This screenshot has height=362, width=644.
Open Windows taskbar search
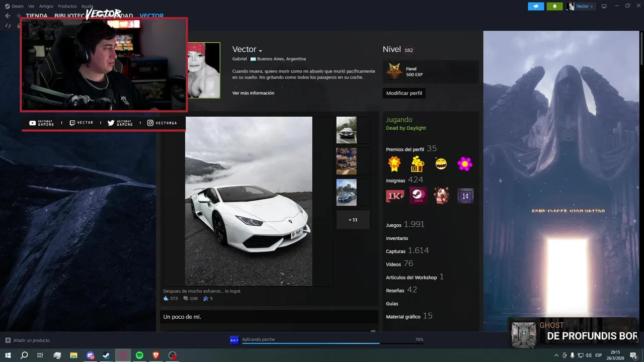click(24, 355)
